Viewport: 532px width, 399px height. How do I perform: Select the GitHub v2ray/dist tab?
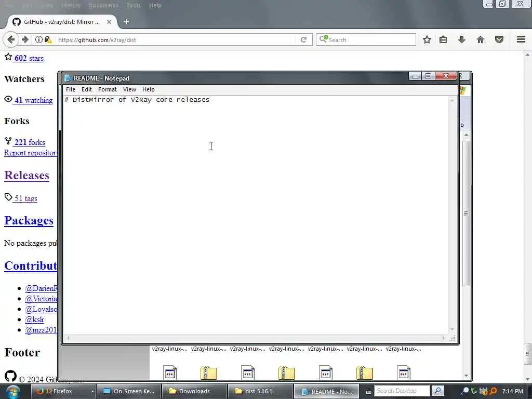click(x=62, y=22)
